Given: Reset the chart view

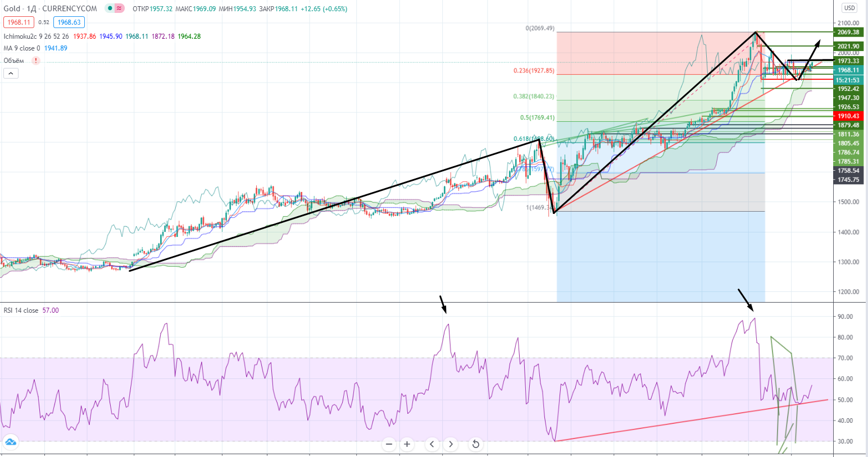Looking at the screenshot, I should click(475, 444).
